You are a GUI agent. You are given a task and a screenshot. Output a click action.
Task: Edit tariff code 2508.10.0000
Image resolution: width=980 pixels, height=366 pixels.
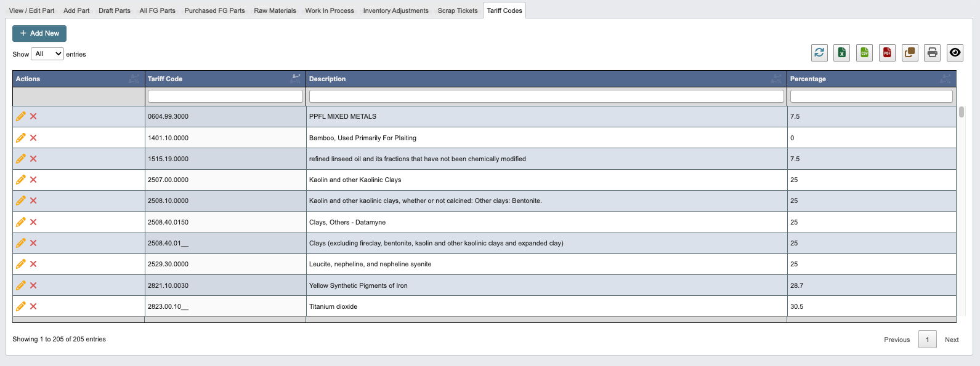click(x=20, y=201)
